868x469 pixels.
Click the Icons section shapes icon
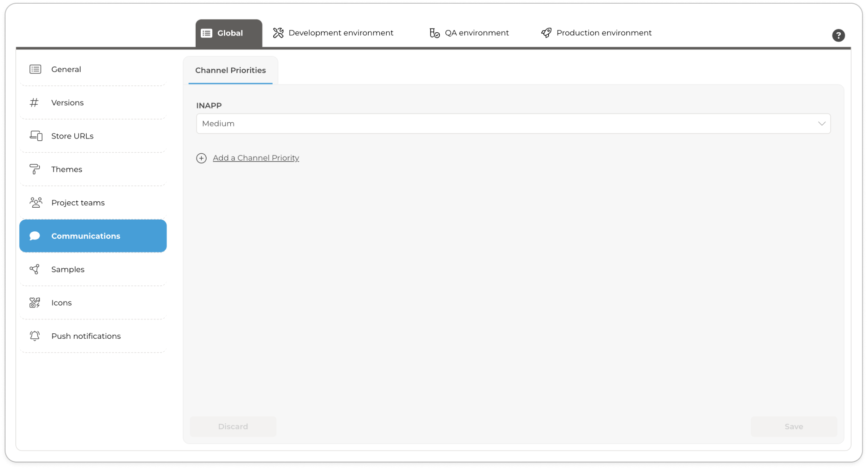pyautogui.click(x=35, y=303)
